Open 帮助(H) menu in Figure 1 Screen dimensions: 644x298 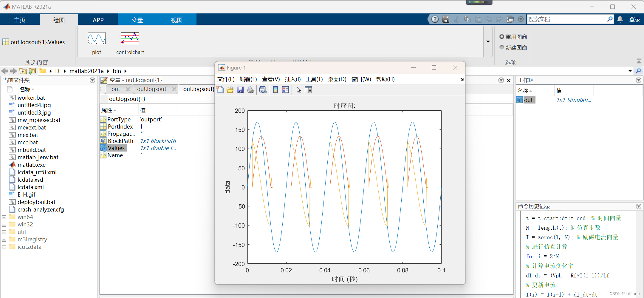(x=386, y=79)
